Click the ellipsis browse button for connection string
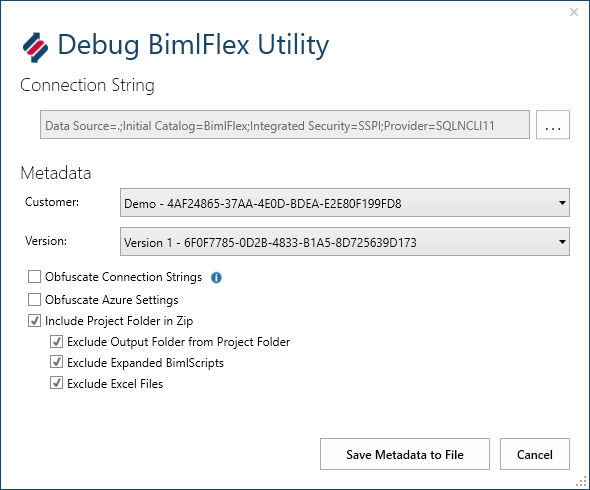 pyautogui.click(x=553, y=125)
